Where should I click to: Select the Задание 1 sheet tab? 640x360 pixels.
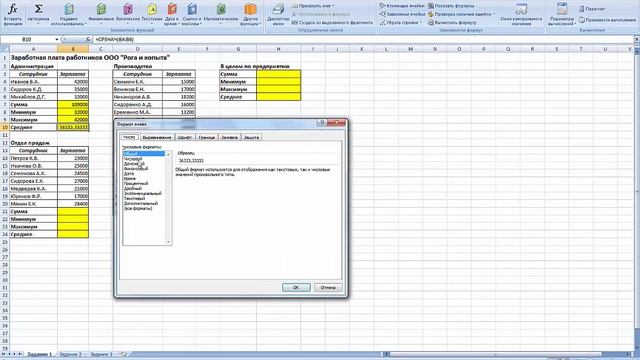point(40,354)
